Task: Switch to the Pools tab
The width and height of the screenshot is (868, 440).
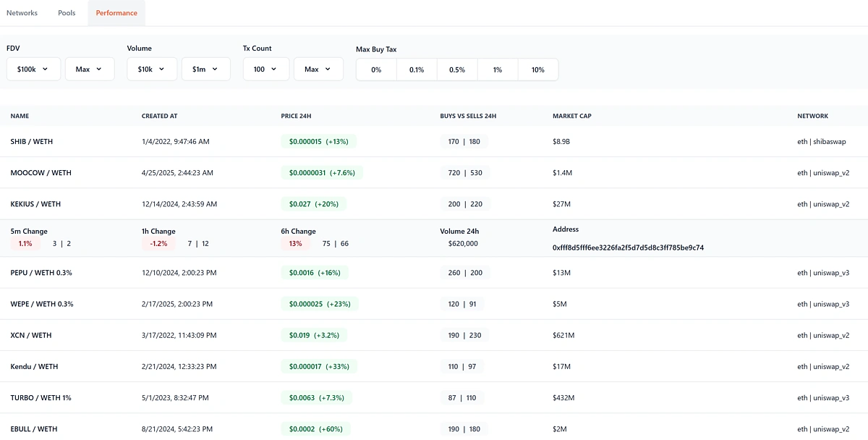Action: coord(66,12)
